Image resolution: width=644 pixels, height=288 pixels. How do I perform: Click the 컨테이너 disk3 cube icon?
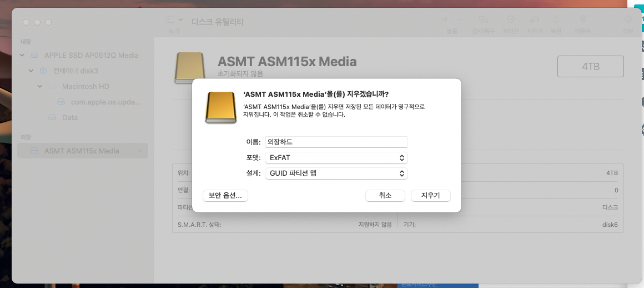(x=43, y=71)
